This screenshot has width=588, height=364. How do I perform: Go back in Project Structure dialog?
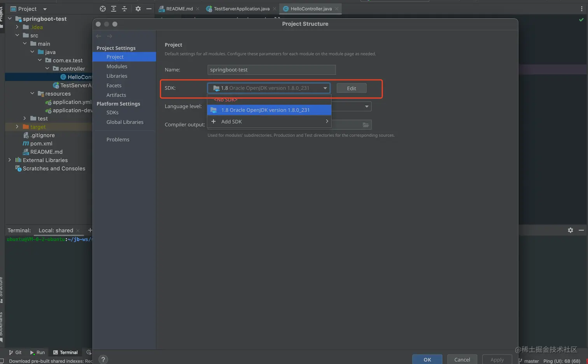pos(99,36)
